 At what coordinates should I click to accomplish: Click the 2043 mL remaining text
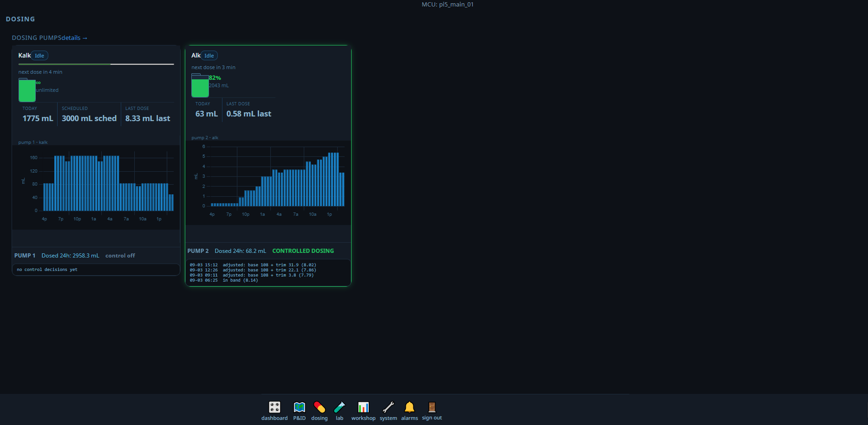(x=219, y=85)
